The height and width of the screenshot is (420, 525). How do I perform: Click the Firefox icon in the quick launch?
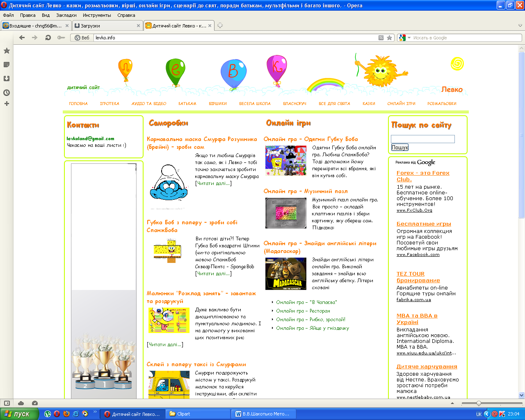pos(66,414)
